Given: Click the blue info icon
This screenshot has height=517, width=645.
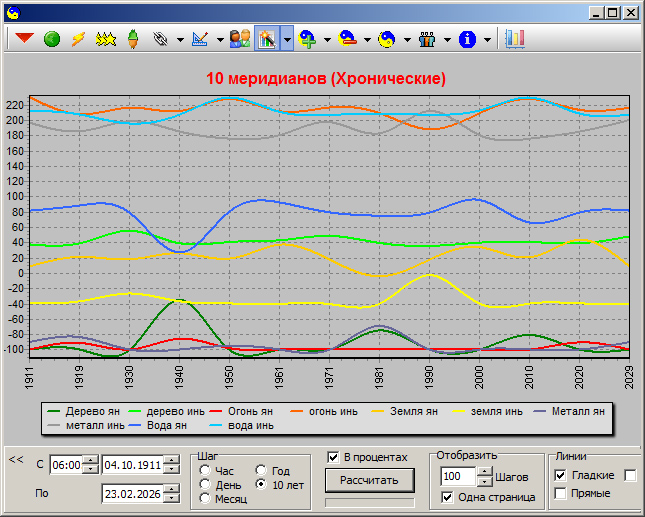Looking at the screenshot, I should [466, 39].
